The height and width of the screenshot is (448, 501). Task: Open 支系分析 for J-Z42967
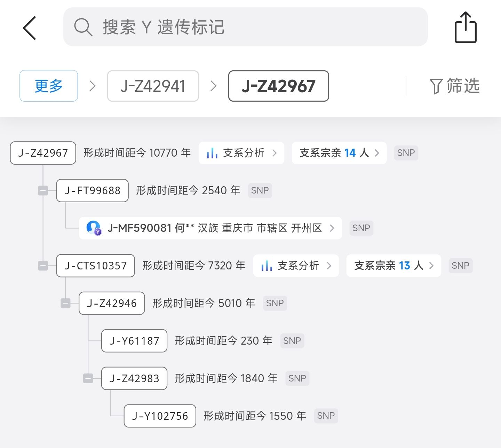click(241, 153)
